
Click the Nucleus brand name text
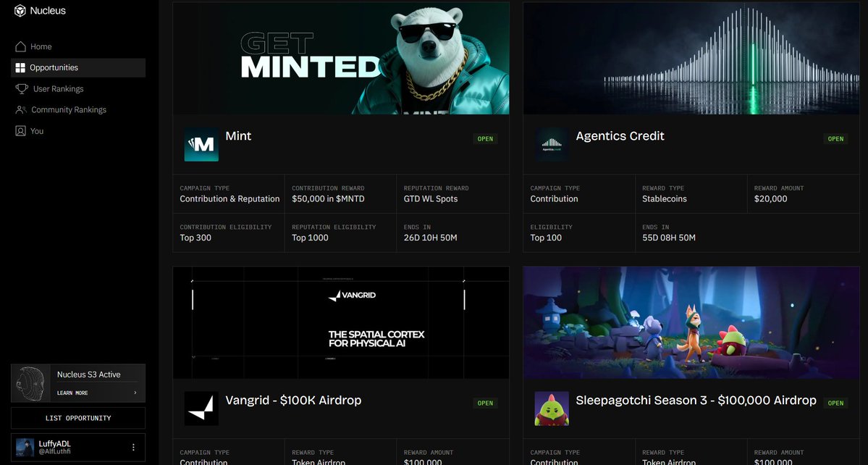[48, 11]
